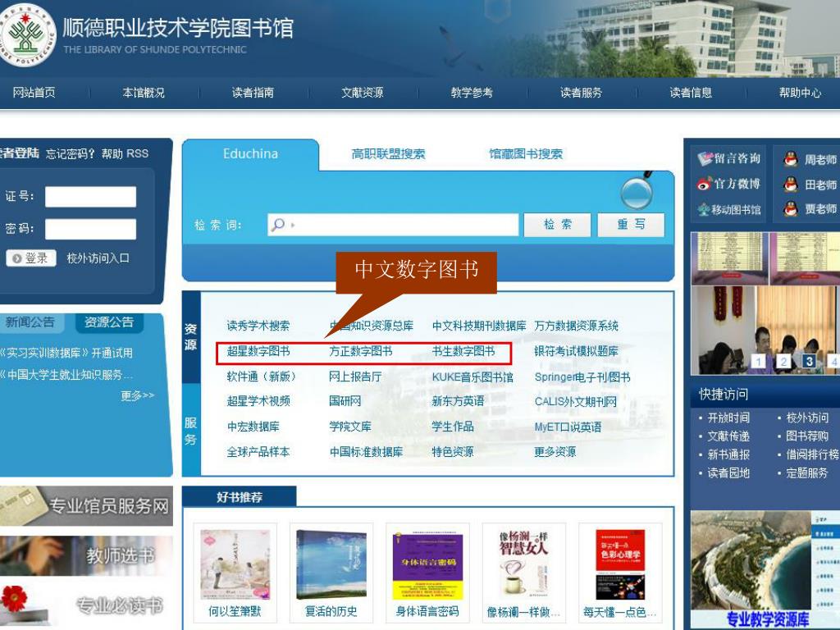Screen dimensions: 840x630
Task: Open 新东方英语 link
Action: coord(458,401)
